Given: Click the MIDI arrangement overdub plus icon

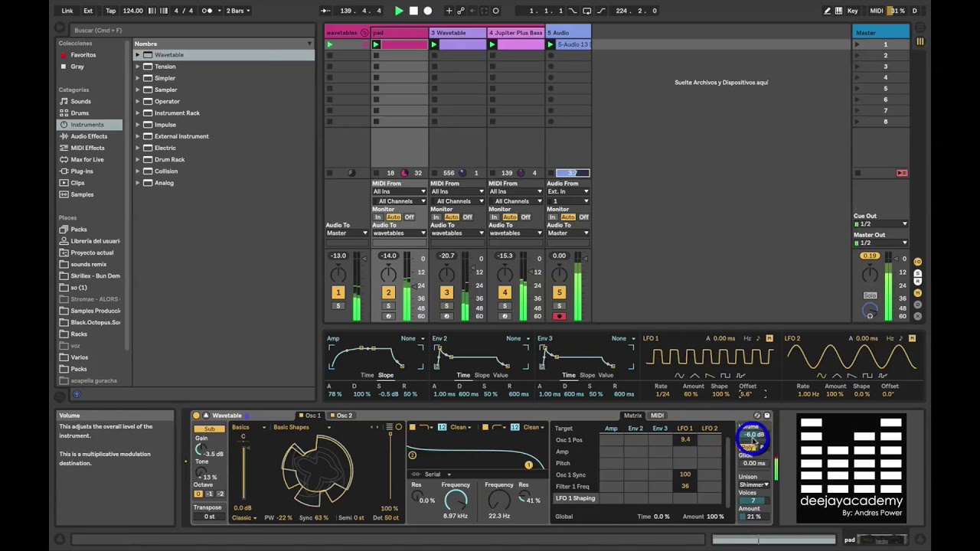Looking at the screenshot, I should click(x=449, y=11).
